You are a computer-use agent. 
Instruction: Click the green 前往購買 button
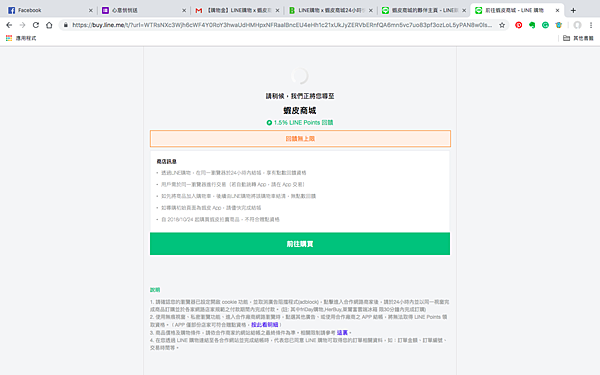pos(300,244)
